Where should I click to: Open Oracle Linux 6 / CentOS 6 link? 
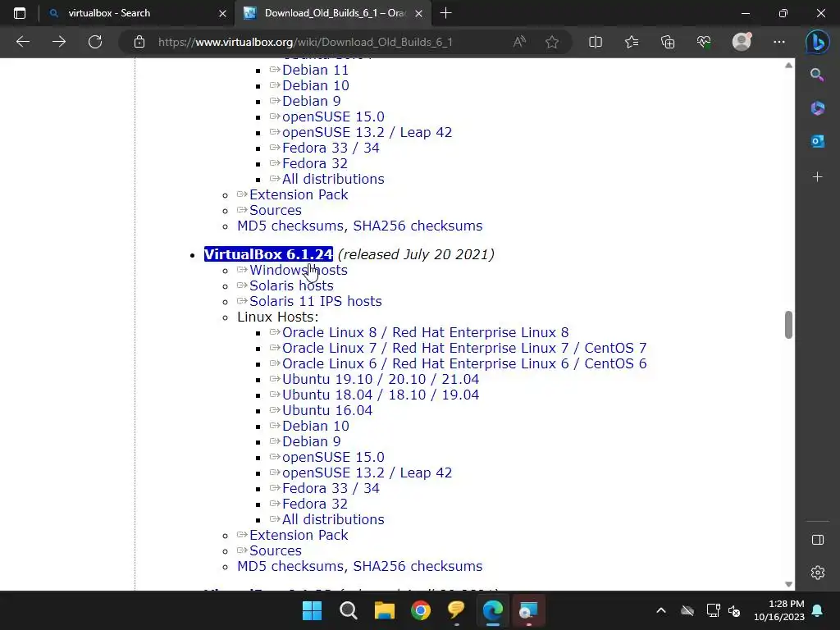pos(464,363)
